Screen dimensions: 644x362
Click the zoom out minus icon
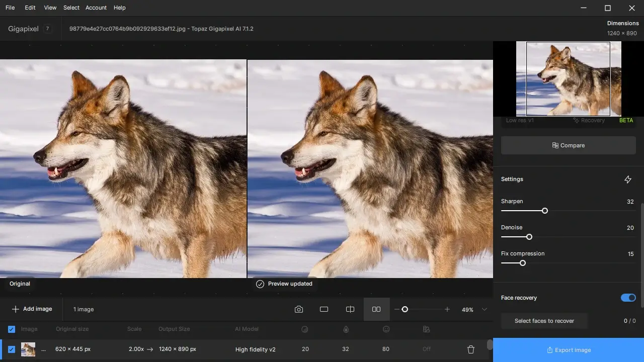pos(397,309)
